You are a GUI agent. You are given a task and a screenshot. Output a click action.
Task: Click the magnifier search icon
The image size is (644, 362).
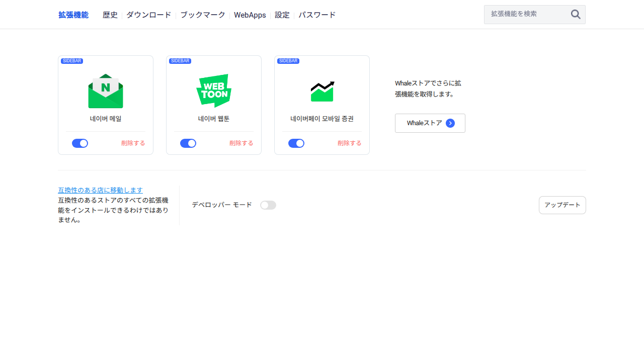coord(576,15)
